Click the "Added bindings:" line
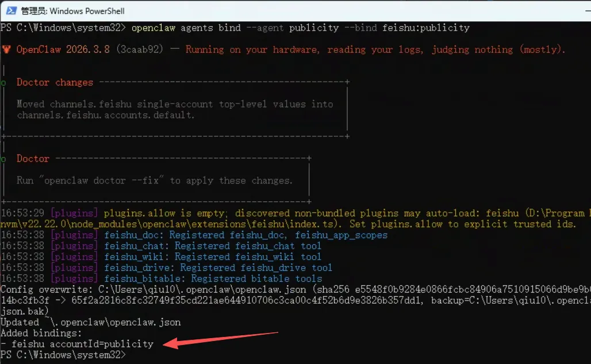591x364 pixels. click(41, 334)
